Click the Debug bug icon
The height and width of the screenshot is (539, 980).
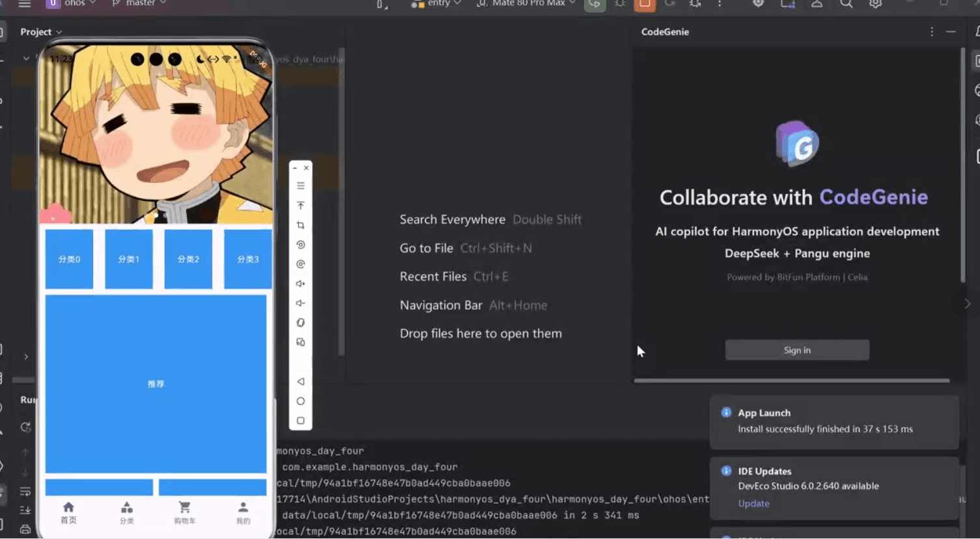(620, 4)
